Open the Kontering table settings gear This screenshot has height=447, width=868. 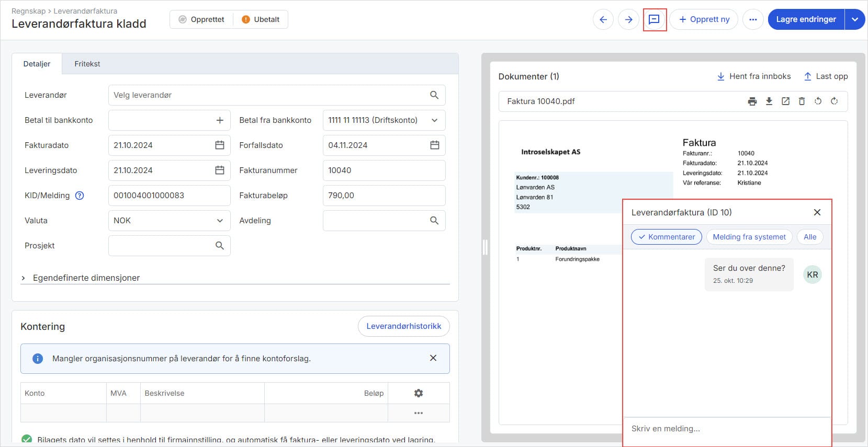[x=419, y=393]
